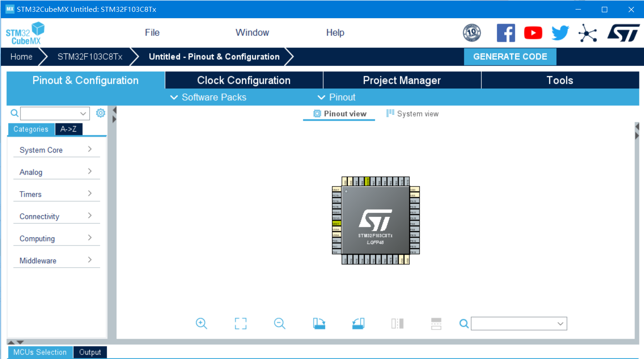Expand the System Core category
This screenshot has width=644, height=359.
click(x=41, y=150)
